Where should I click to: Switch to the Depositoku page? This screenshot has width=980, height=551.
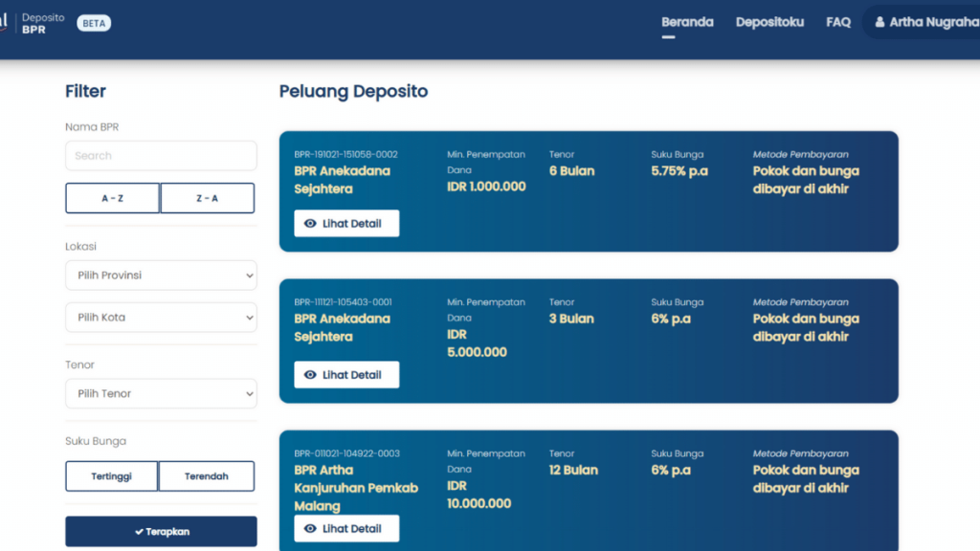769,22
